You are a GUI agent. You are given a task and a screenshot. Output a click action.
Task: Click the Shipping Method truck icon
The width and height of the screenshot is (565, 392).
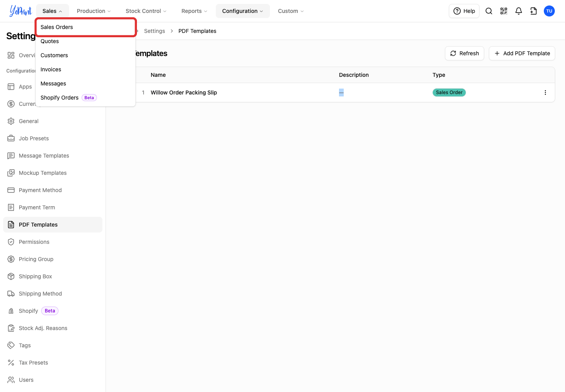pyautogui.click(x=11, y=294)
